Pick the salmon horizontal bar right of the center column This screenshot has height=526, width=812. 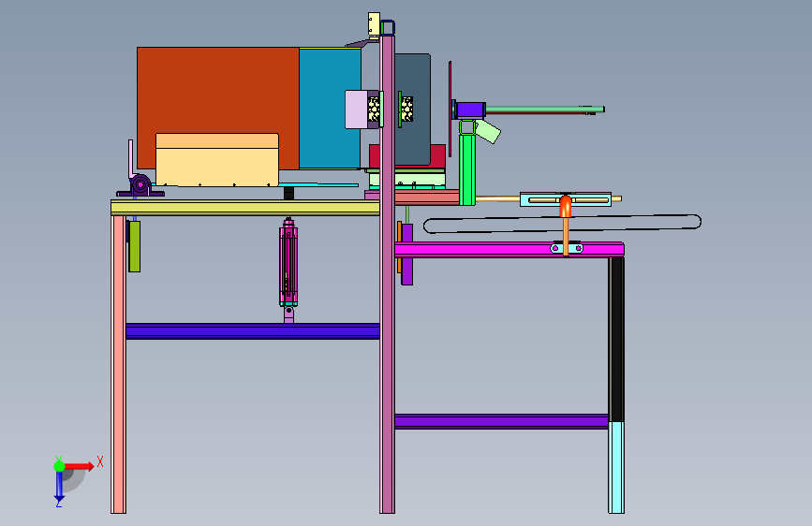(427, 197)
